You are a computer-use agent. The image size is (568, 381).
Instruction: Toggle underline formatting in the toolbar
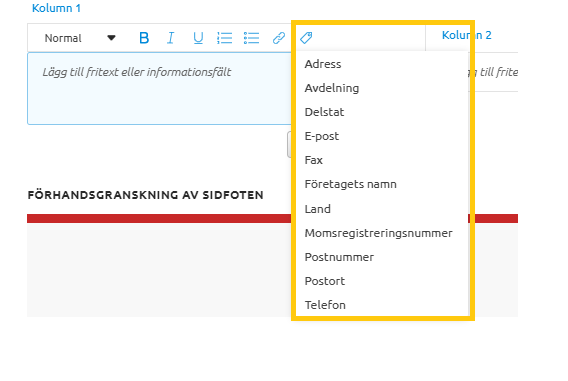pyautogui.click(x=198, y=38)
